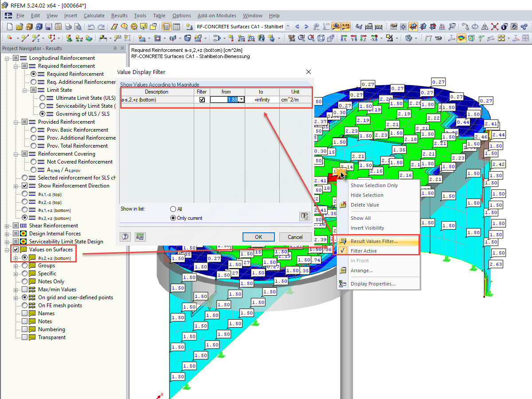
Task: Click the wireframe cube display icon
Action: pyautogui.click(x=321, y=38)
